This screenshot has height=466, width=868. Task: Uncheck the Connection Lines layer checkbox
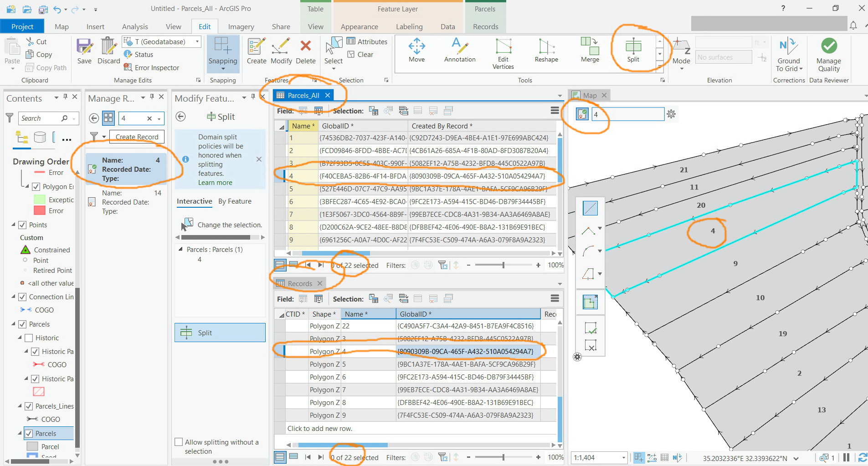(22, 297)
